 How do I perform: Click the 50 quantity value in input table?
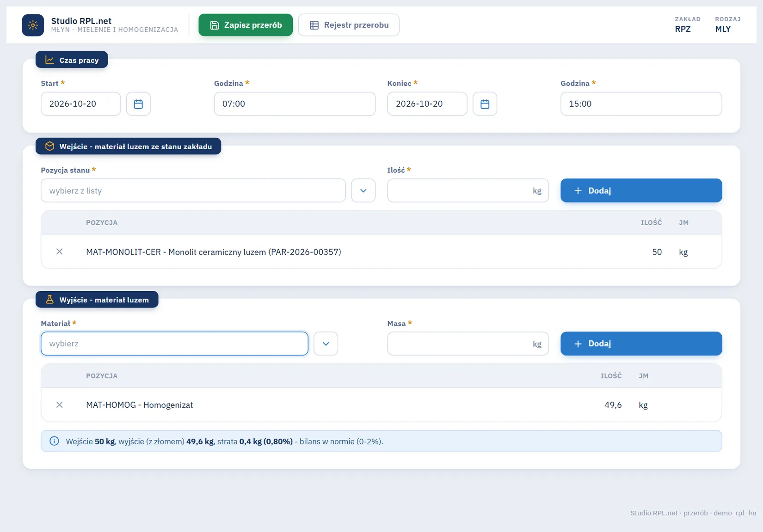coord(657,252)
